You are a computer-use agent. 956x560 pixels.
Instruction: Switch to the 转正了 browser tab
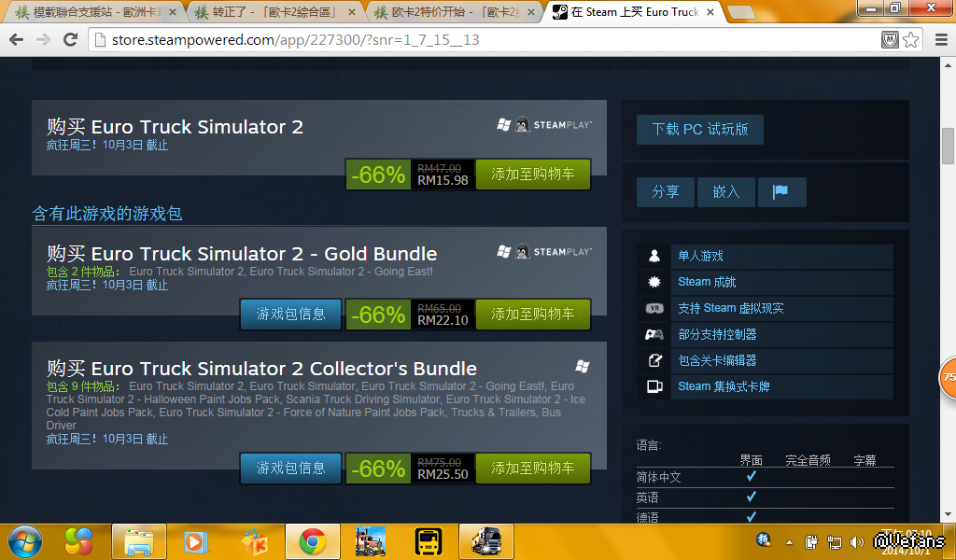pyautogui.click(x=274, y=12)
